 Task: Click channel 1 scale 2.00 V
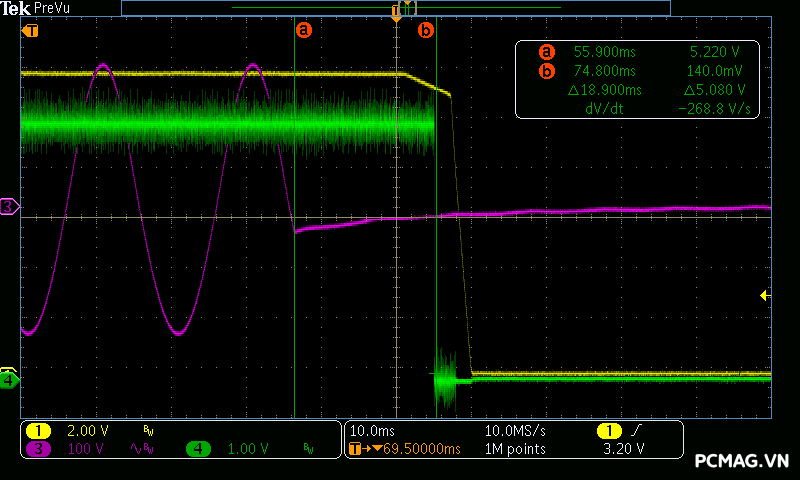(x=88, y=431)
